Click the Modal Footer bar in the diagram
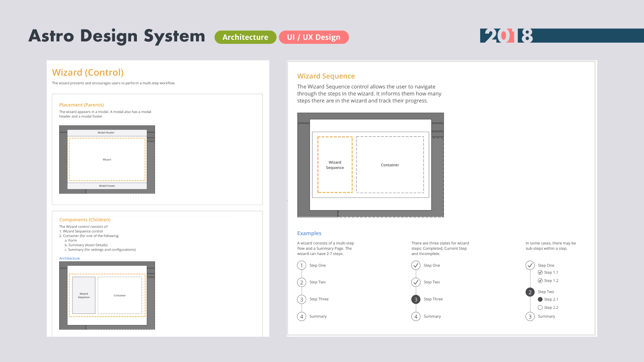Screen dimensions: 644x362 [107, 186]
